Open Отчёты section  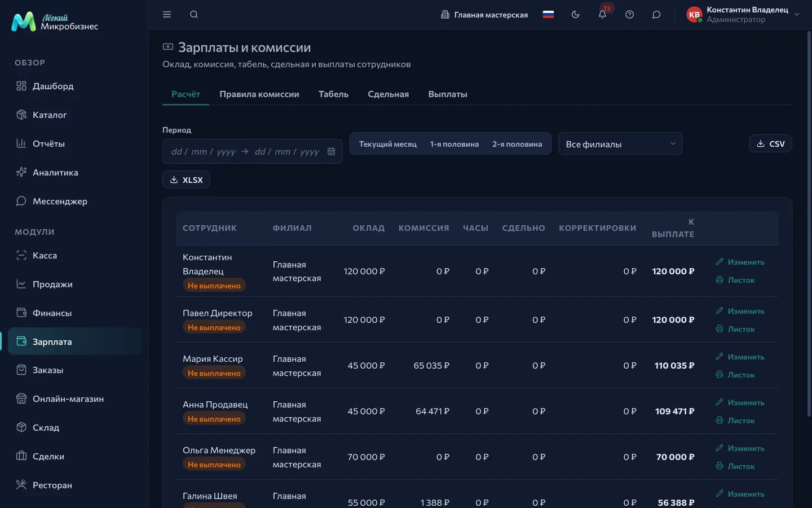(74, 143)
